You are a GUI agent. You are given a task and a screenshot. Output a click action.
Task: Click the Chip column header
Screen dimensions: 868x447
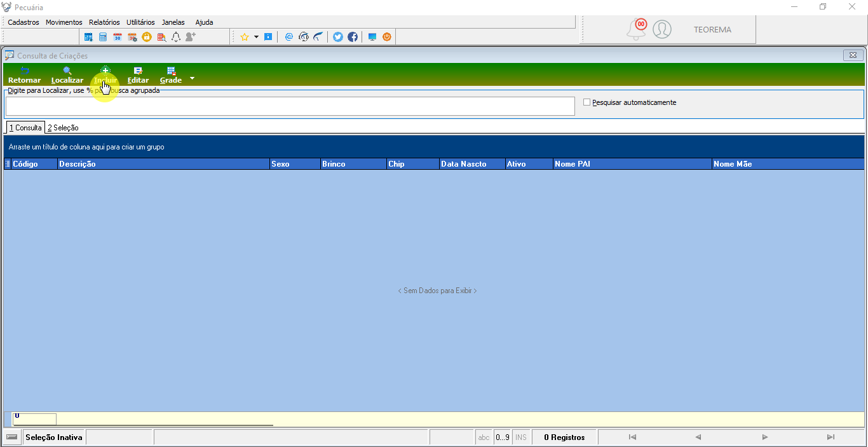tap(413, 164)
